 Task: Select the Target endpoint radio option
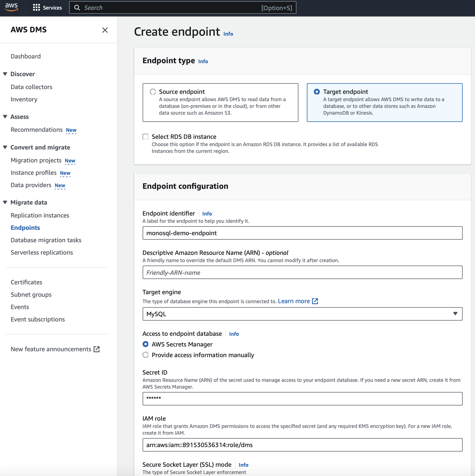(317, 92)
